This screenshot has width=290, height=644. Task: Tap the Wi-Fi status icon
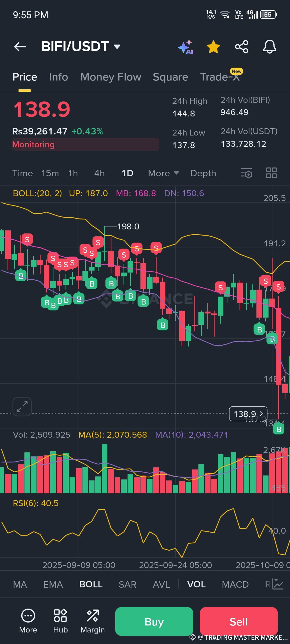pyautogui.click(x=225, y=14)
